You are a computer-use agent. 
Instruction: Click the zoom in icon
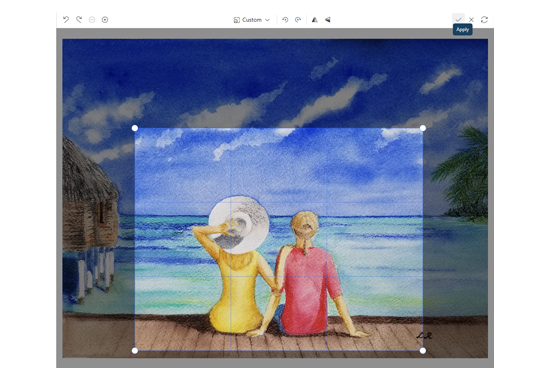(x=105, y=20)
